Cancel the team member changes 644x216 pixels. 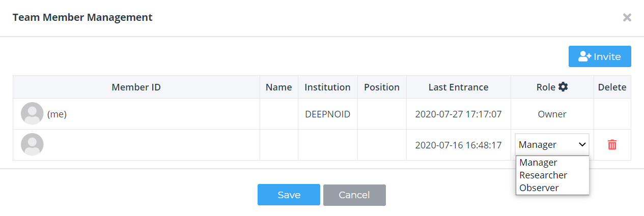pyautogui.click(x=354, y=195)
